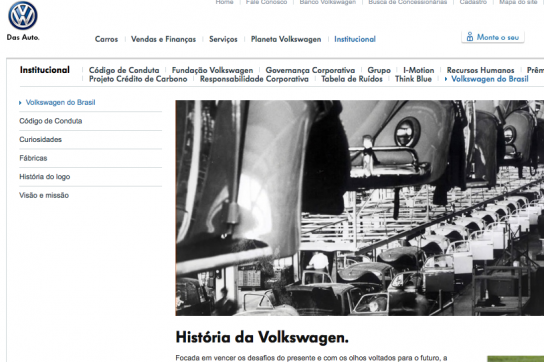Click the car icon in Monte o seu
The width and height of the screenshot is (544, 362).
click(470, 36)
